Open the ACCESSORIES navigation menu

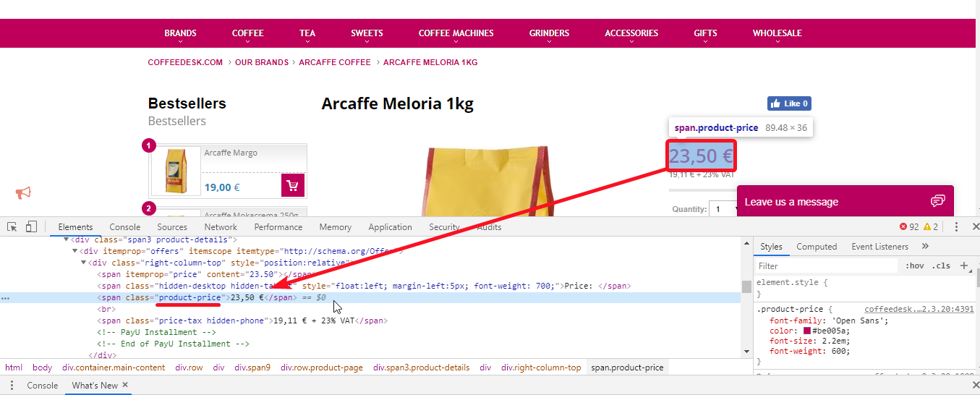[x=631, y=33]
